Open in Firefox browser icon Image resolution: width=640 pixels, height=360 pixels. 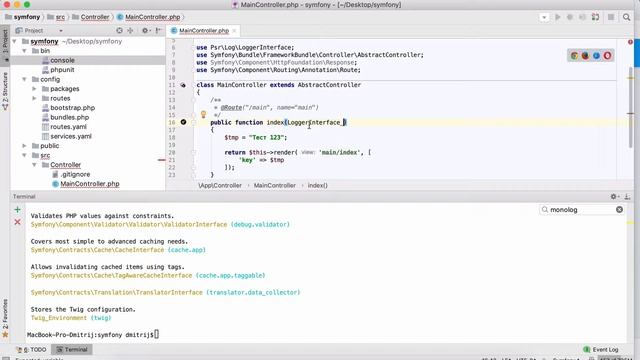coord(585,56)
